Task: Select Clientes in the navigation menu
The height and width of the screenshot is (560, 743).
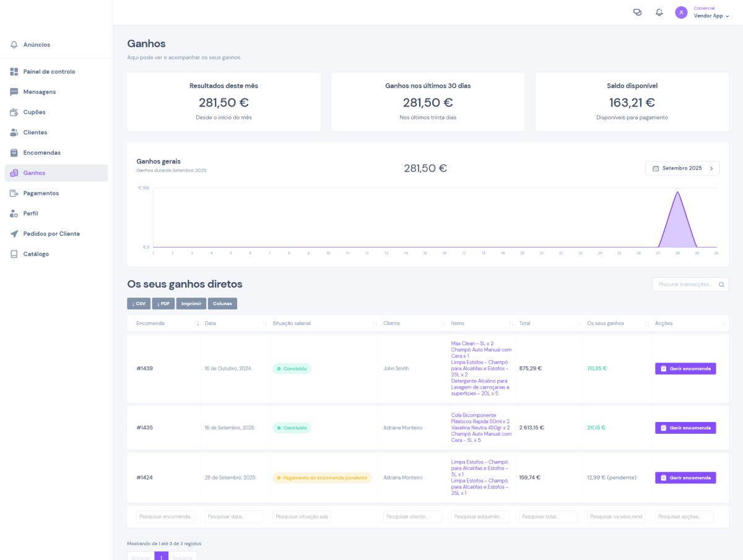Action: point(37,132)
